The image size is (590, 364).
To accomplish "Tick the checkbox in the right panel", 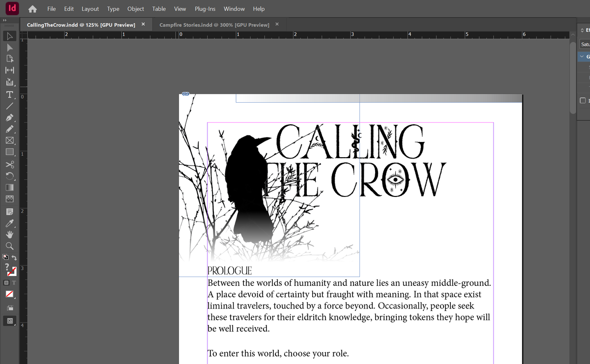I will [x=583, y=101].
